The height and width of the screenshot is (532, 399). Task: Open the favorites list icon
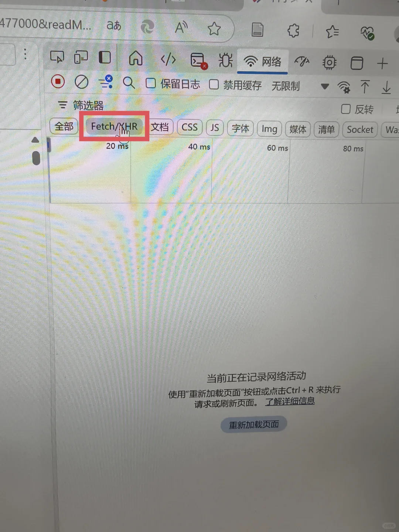(x=332, y=32)
